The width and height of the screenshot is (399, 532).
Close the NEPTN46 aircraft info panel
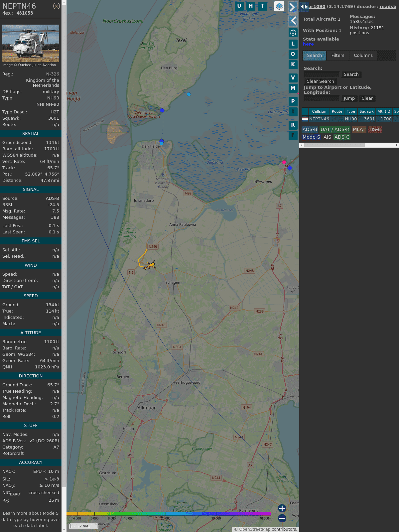pyautogui.click(x=57, y=6)
